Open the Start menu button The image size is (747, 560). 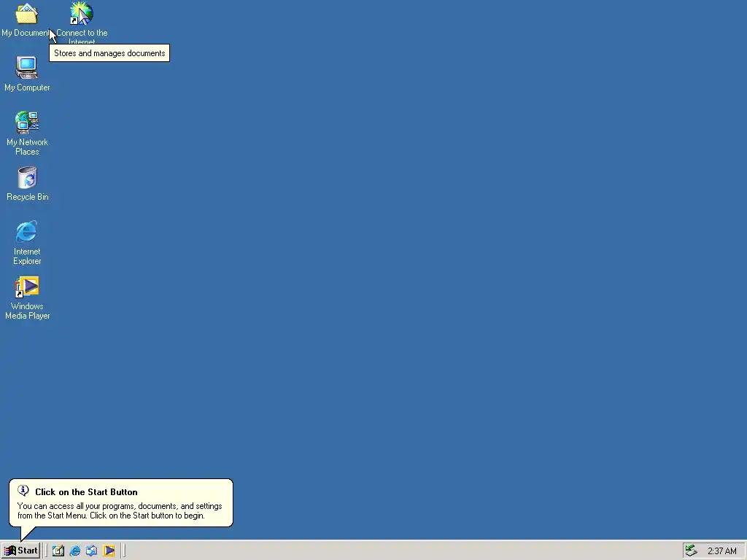[20, 551]
